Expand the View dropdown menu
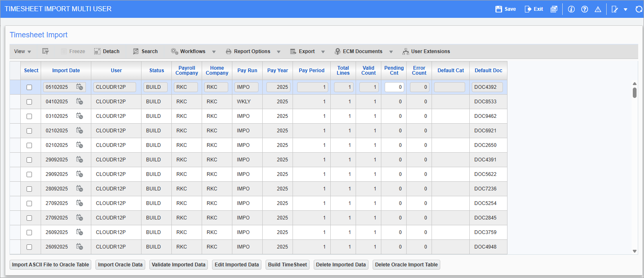The width and height of the screenshot is (644, 278). (22, 51)
